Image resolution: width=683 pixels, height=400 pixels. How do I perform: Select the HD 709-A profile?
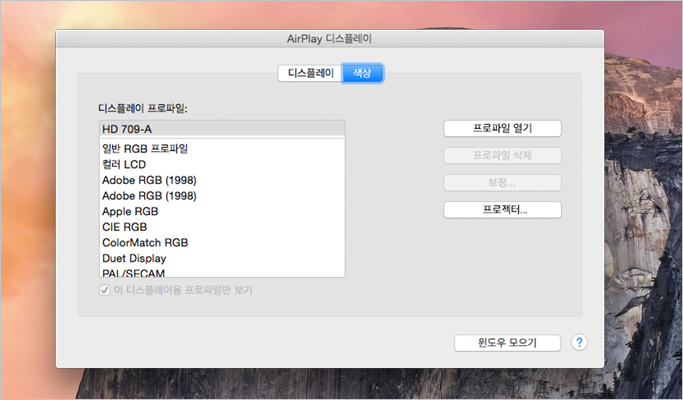(x=222, y=129)
